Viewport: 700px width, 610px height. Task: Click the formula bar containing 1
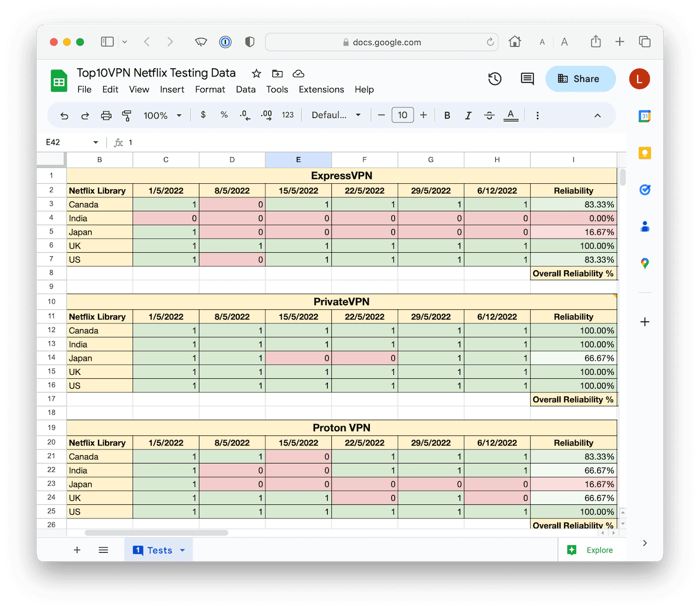click(x=373, y=142)
